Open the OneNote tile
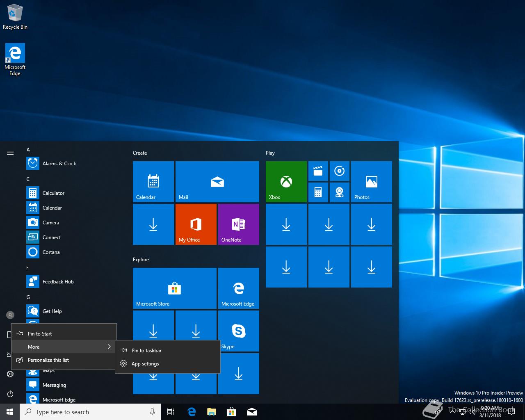This screenshot has width=525, height=420. [x=239, y=224]
